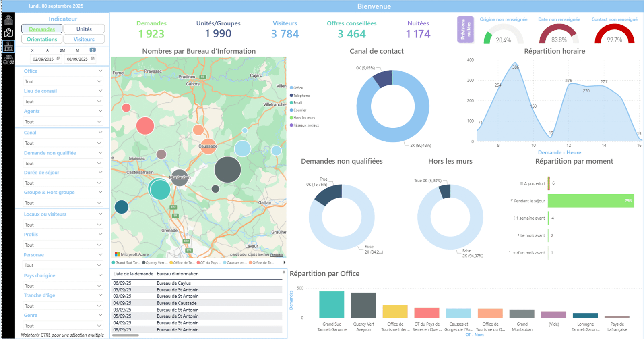Open the map Feedback link
The image size is (644, 339).
coord(277,255)
